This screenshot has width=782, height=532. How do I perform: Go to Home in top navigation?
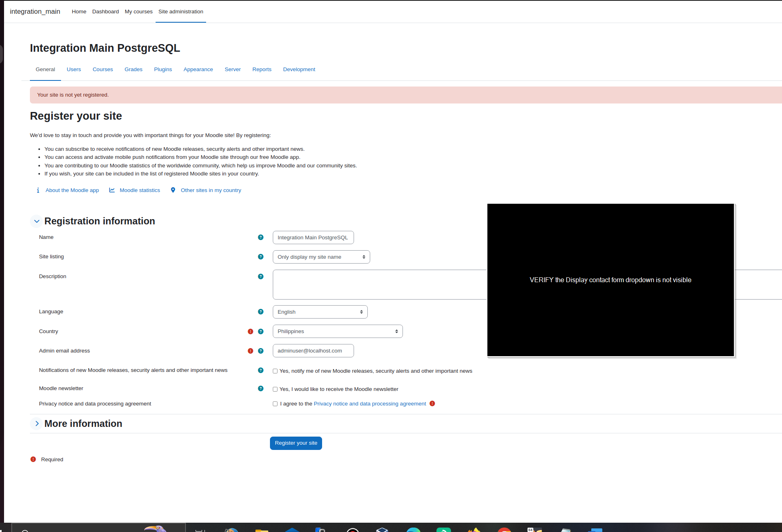coord(79,12)
